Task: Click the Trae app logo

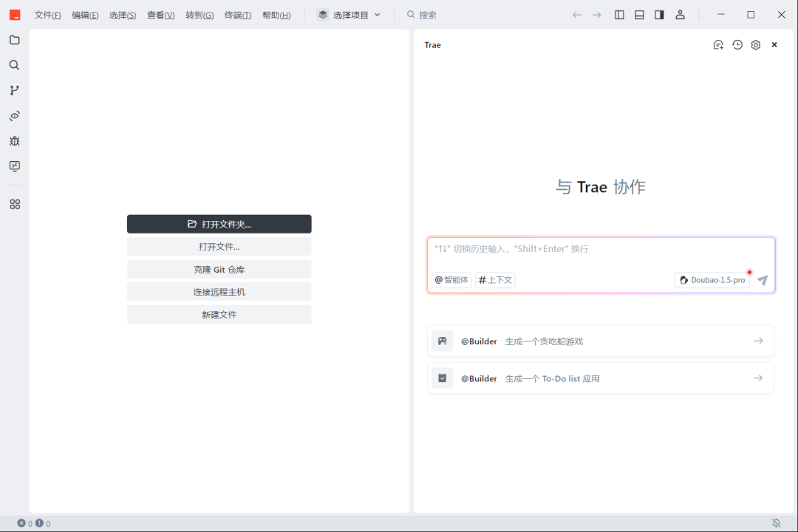Action: click(x=16, y=15)
